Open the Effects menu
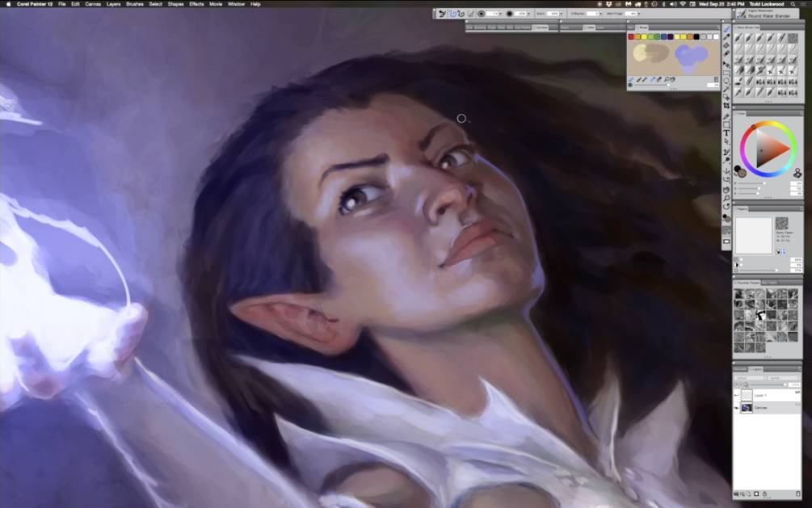The width and height of the screenshot is (812, 508). click(196, 4)
